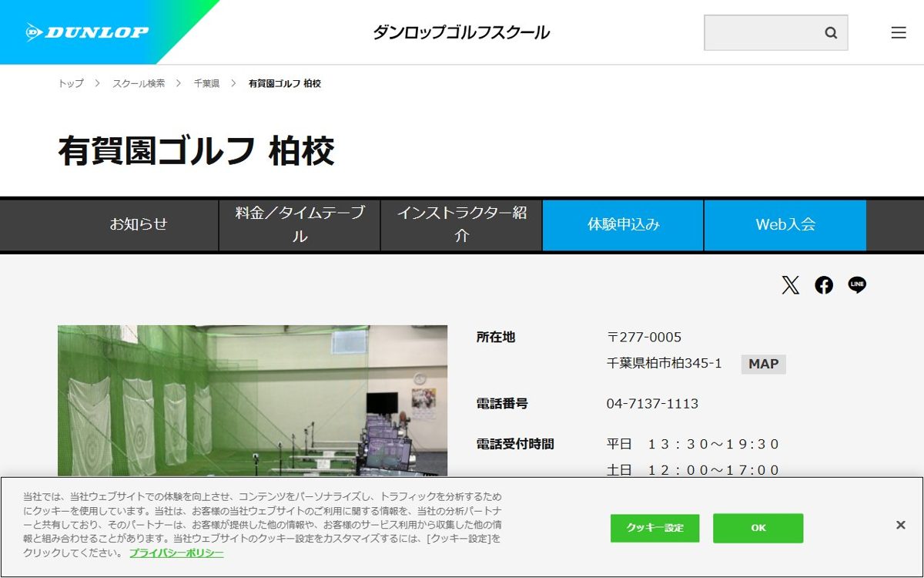
Task: Open インストラクター紹介 tab
Action: 461,225
